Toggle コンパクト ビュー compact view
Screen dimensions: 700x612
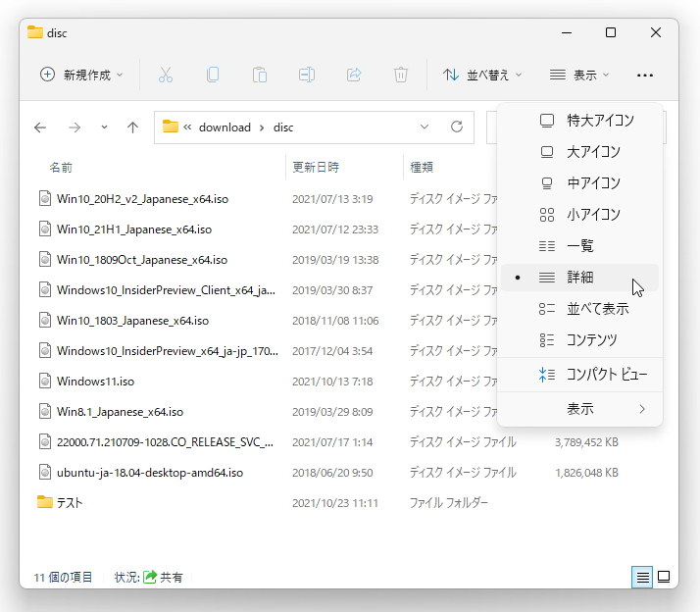(580, 375)
